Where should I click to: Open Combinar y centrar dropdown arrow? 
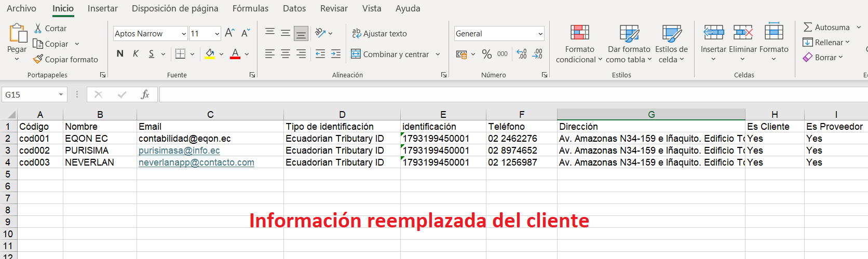click(x=438, y=54)
